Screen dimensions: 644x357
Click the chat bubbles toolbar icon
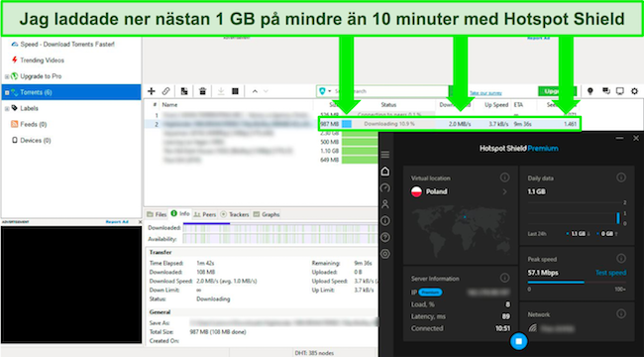pyautogui.click(x=605, y=91)
